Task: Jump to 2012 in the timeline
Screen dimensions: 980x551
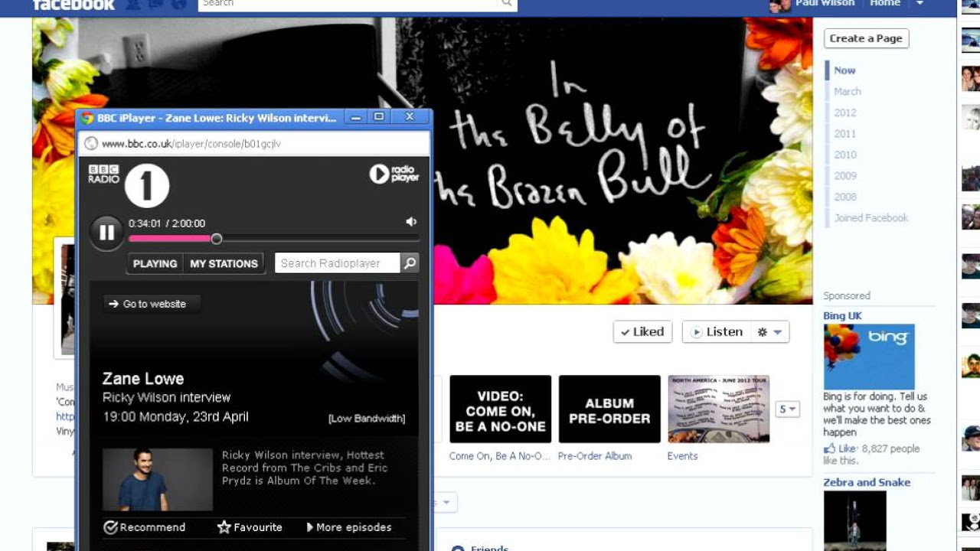Action: click(x=845, y=112)
